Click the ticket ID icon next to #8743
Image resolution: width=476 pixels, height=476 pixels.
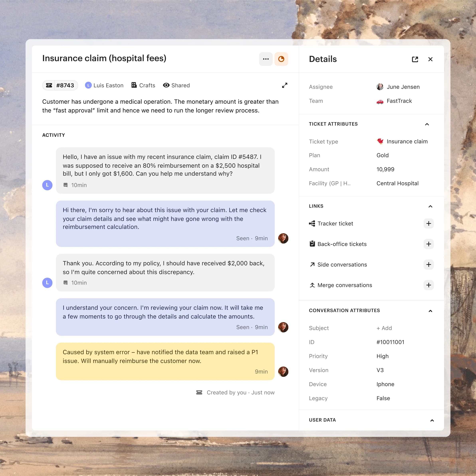click(49, 85)
